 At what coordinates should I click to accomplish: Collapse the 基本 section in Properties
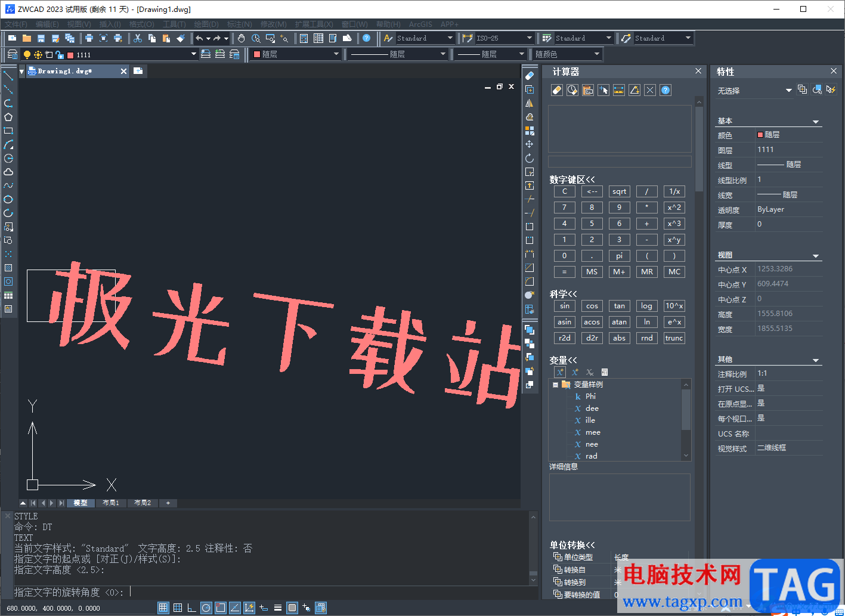point(816,122)
